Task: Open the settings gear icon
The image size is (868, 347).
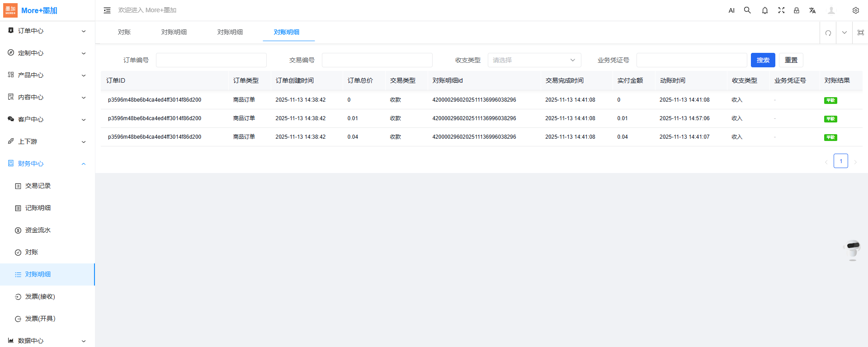Action: pyautogui.click(x=856, y=10)
